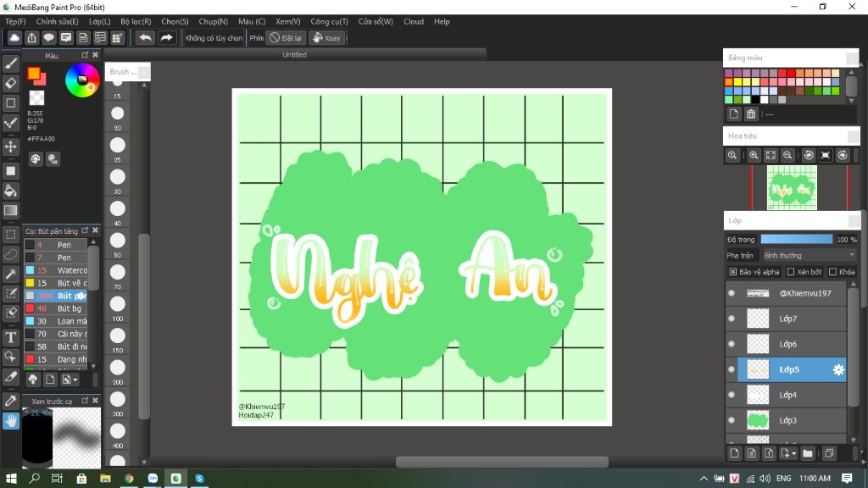Hide the Lớp5 layer

[732, 369]
